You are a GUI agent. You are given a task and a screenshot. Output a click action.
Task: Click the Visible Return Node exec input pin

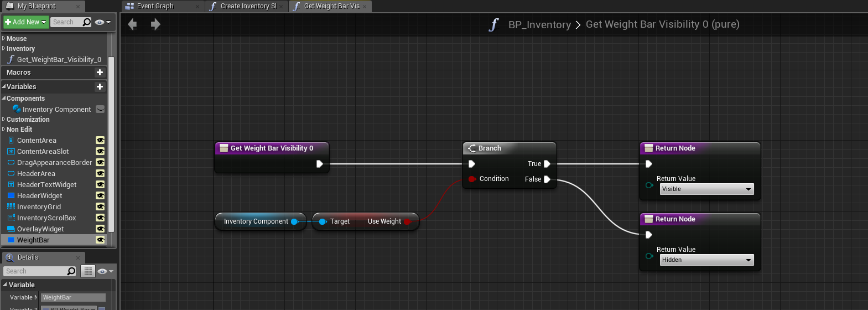[x=649, y=164]
